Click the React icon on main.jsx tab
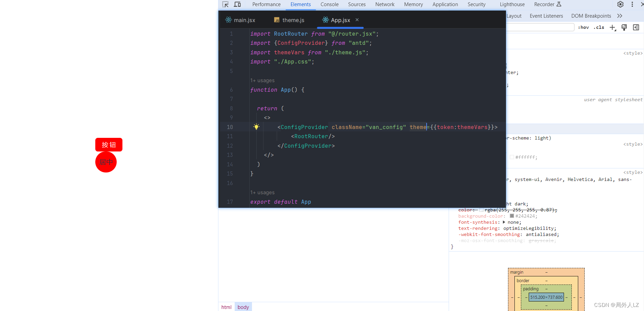This screenshot has width=644, height=311. [x=229, y=20]
